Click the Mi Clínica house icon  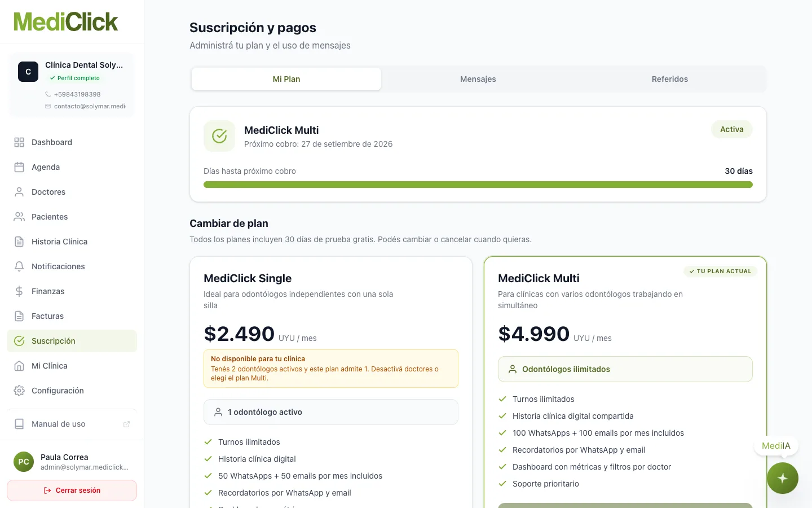[19, 366]
